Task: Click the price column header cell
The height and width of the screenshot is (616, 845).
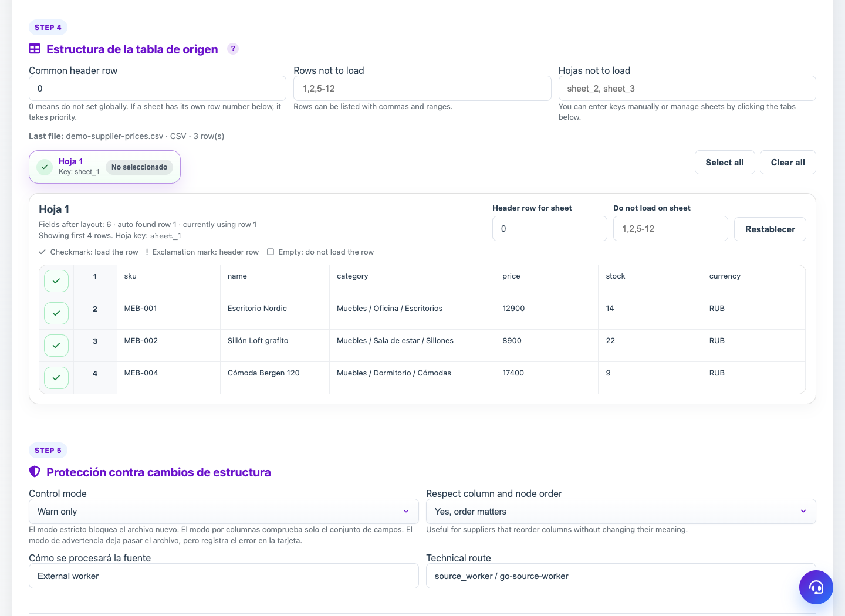Action: pos(546,281)
